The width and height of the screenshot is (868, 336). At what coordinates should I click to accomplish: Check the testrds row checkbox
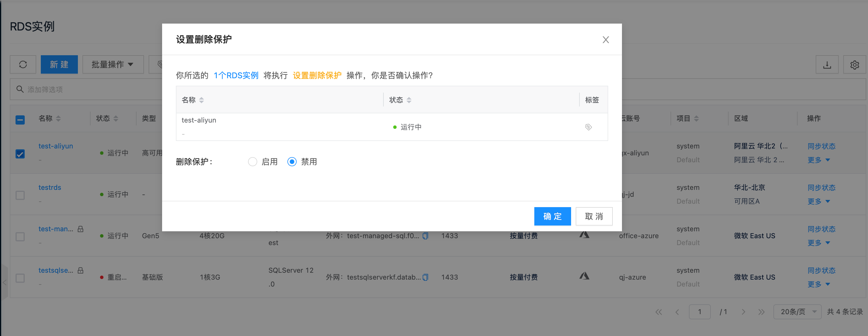pyautogui.click(x=20, y=195)
